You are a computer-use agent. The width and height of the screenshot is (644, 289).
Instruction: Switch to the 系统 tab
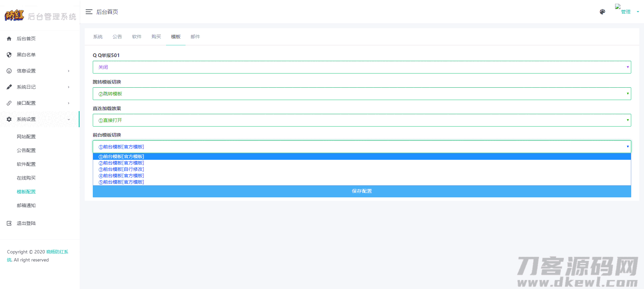[x=98, y=37]
